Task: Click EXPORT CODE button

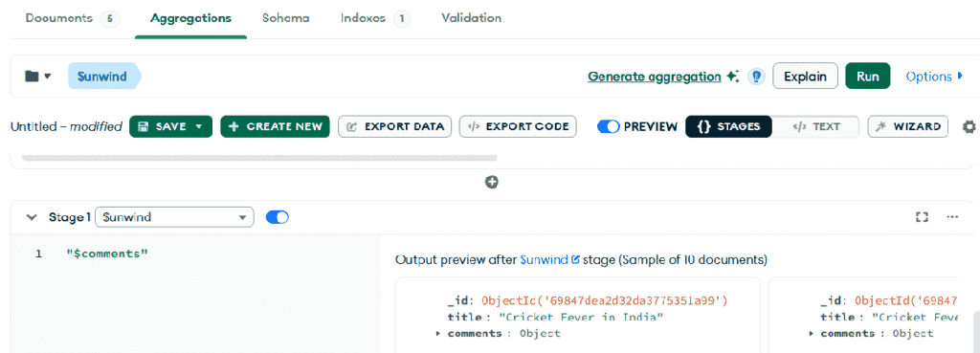Action: click(518, 127)
